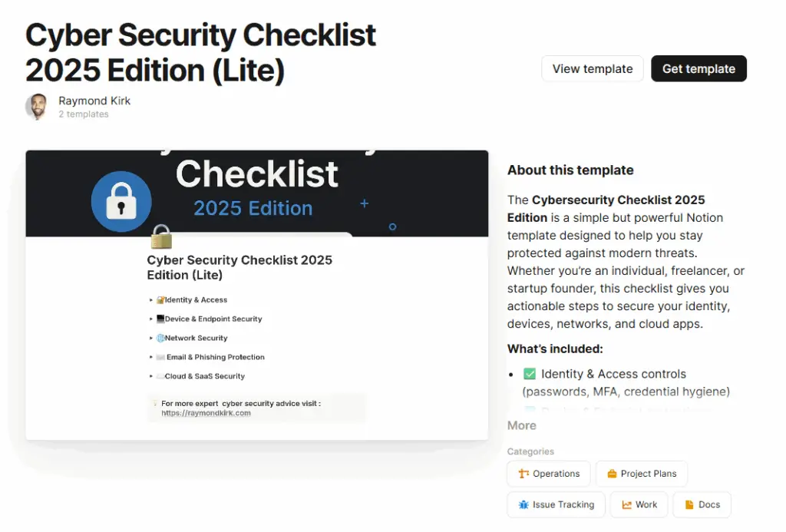Viewport: 786px width, 532px height.
Task: Click the Issue Tracking bug icon
Action: point(523,504)
